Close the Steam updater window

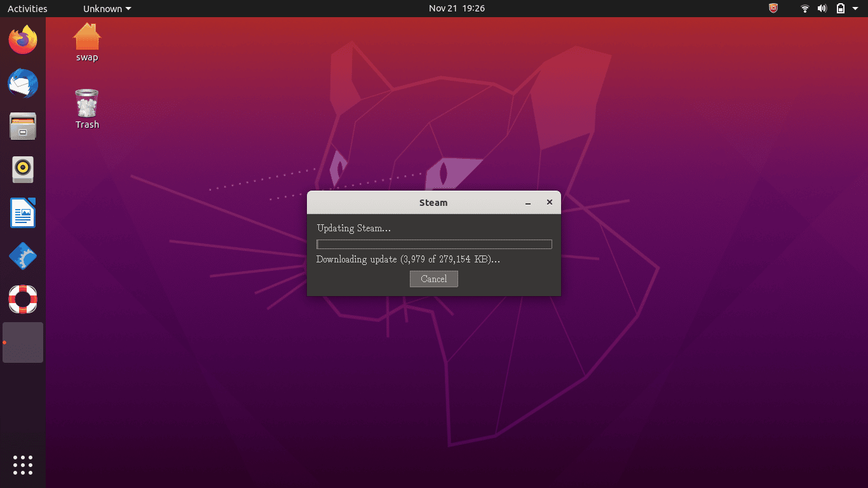pyautogui.click(x=550, y=202)
